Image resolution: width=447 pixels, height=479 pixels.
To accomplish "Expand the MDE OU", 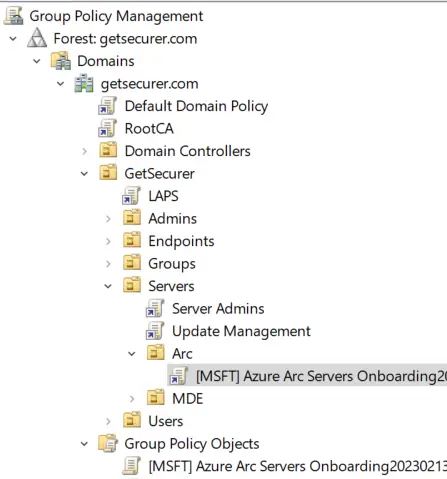I will (132, 399).
